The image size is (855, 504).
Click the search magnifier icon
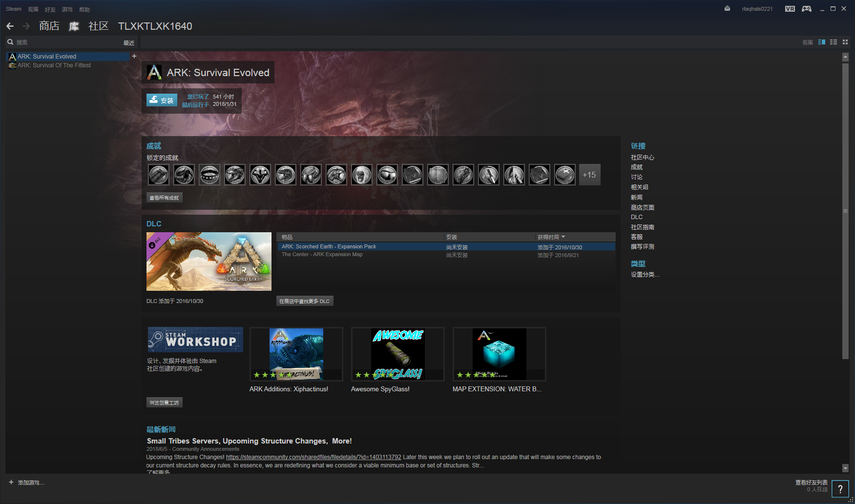click(10, 42)
